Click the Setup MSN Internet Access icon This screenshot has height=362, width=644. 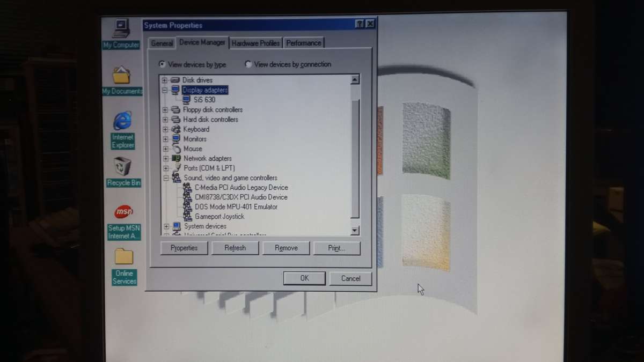pos(124,212)
